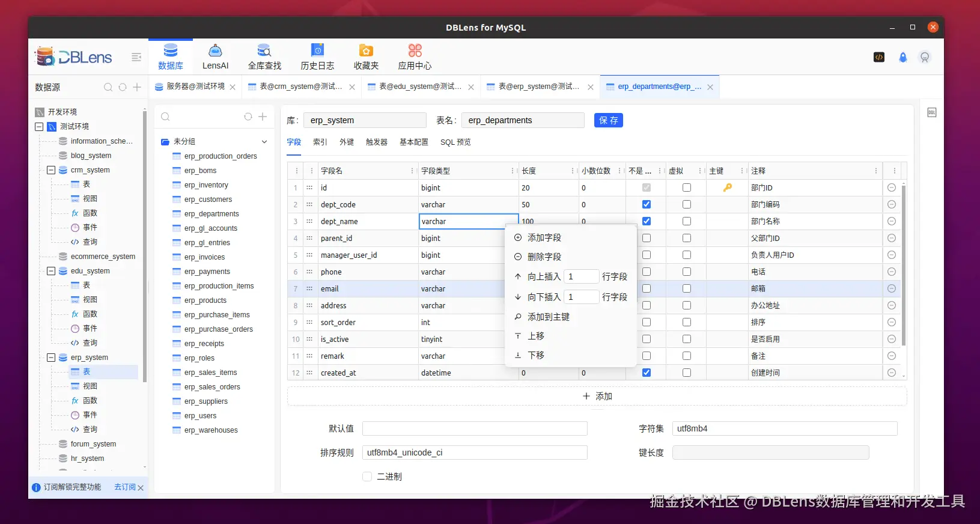Image resolution: width=980 pixels, height=524 pixels.
Task: Collapse the crm_system database node
Action: 51,170
